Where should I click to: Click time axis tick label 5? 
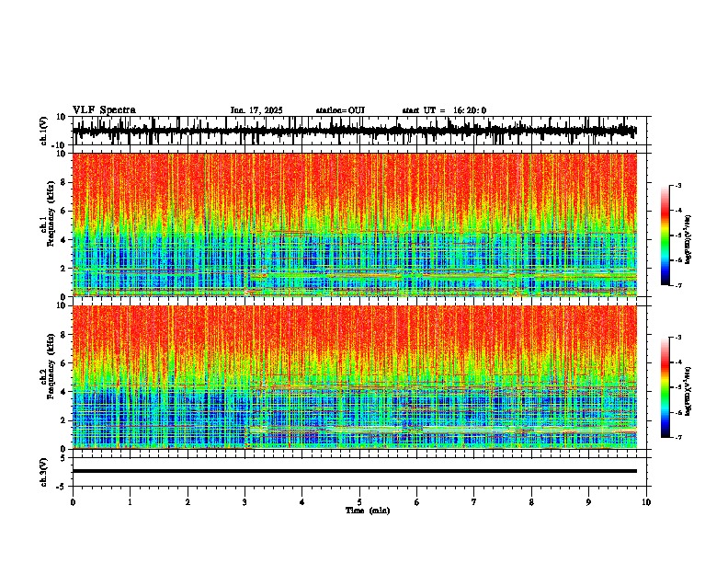[359, 502]
